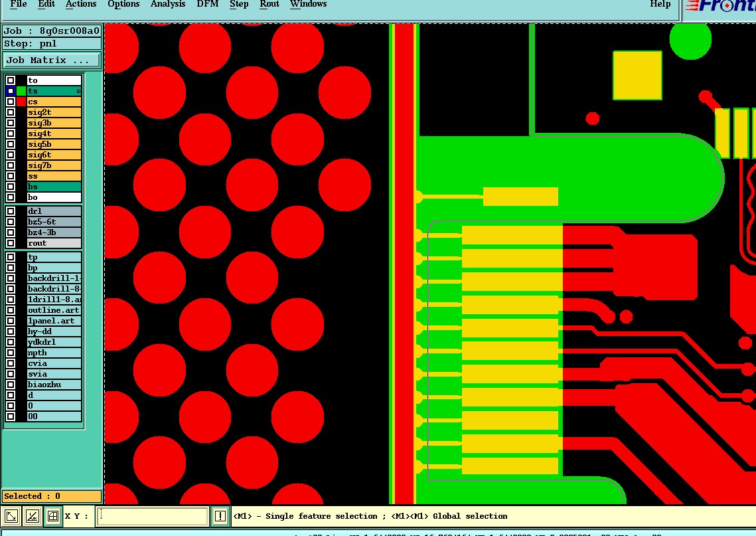Select the 'tp' layer name
The image size is (756, 536).
(54, 257)
